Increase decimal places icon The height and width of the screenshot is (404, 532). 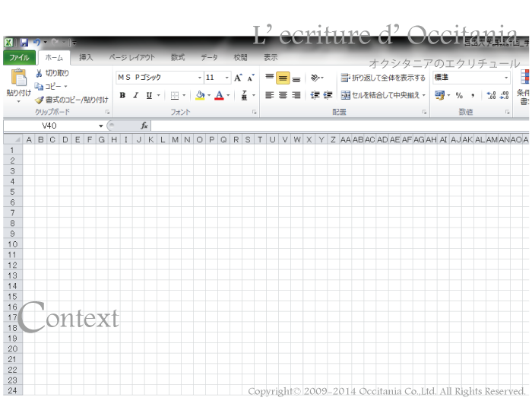click(491, 95)
